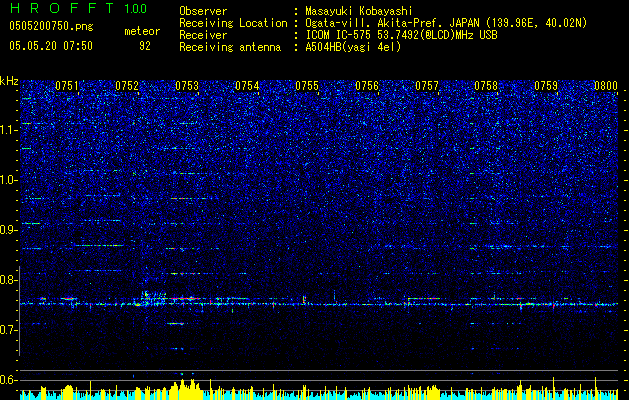Click the kHz axis unit label
Image resolution: width=629 pixels, height=400 pixels.
tap(9, 81)
